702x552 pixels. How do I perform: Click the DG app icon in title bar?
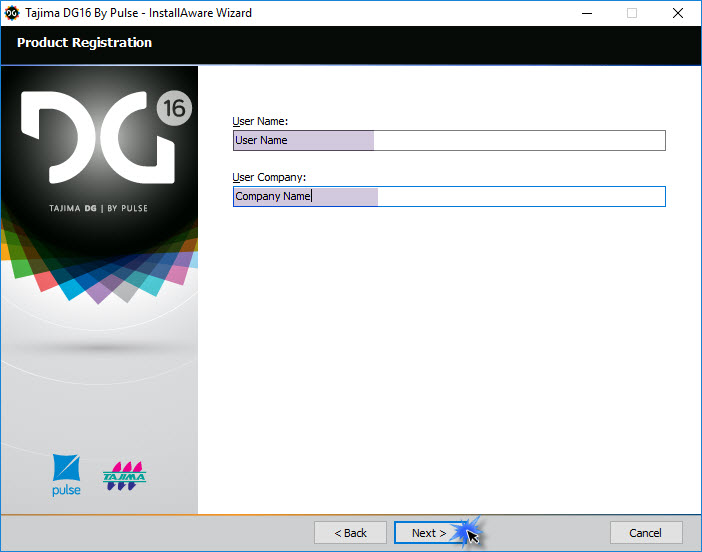(x=12, y=13)
